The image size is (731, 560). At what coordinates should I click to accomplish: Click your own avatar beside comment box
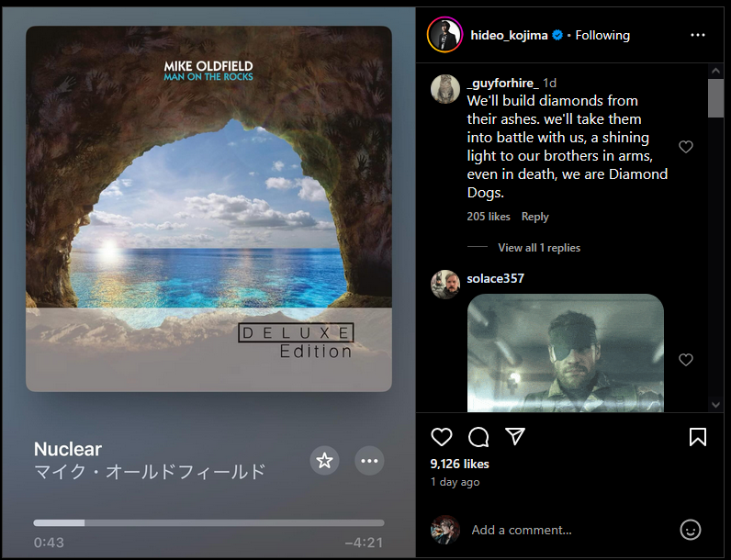445,530
